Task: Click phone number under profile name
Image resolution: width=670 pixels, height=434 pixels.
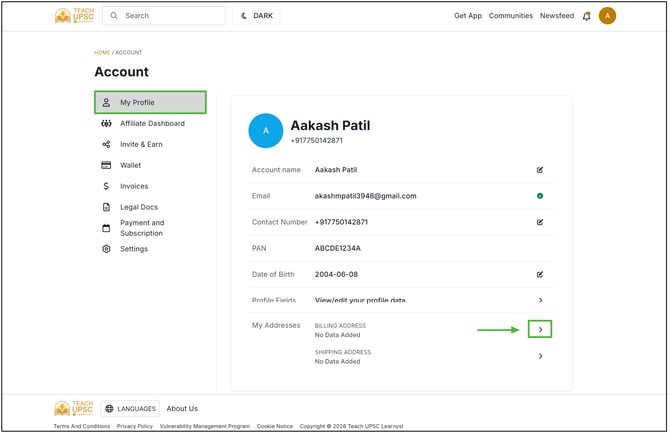Action: [317, 141]
